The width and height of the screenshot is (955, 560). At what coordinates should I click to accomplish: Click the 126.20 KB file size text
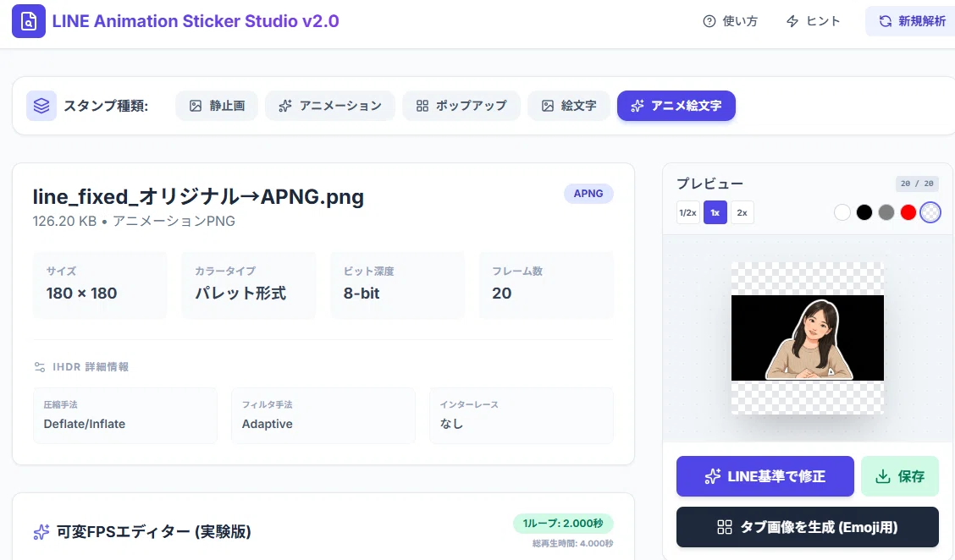[64, 222]
